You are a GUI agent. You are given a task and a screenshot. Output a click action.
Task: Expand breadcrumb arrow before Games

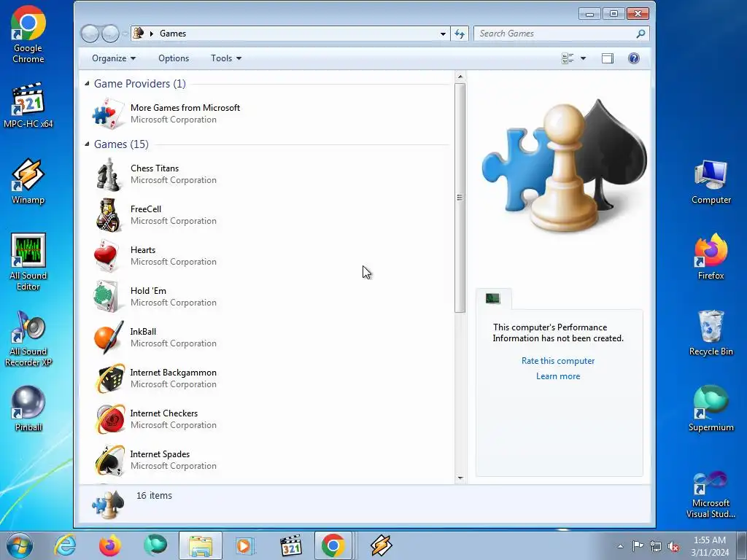[152, 34]
